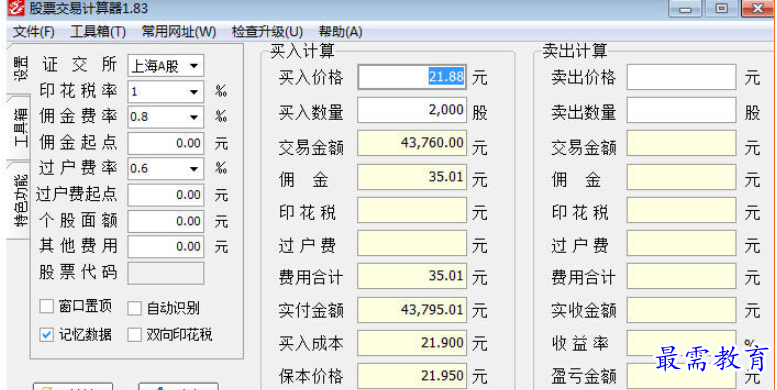Enable the 双向印花税 checkbox
Image resolution: width=777 pixels, height=390 pixels.
[x=134, y=335]
